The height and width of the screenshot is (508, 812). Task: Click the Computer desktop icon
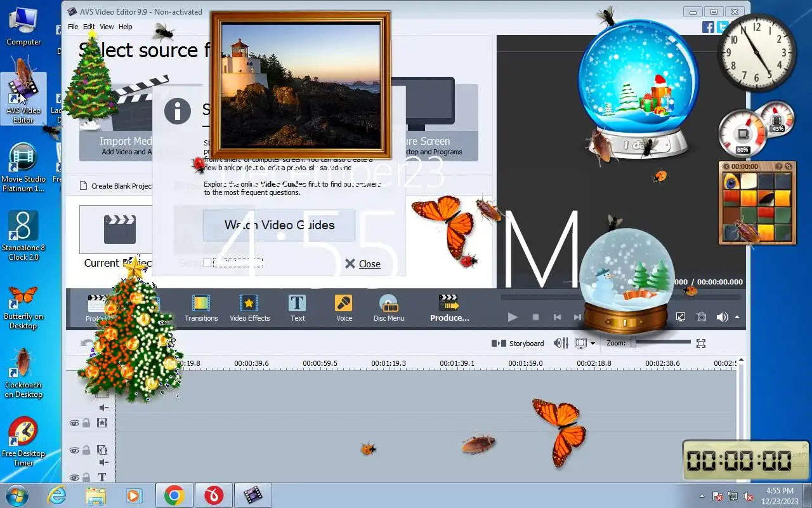tap(23, 25)
